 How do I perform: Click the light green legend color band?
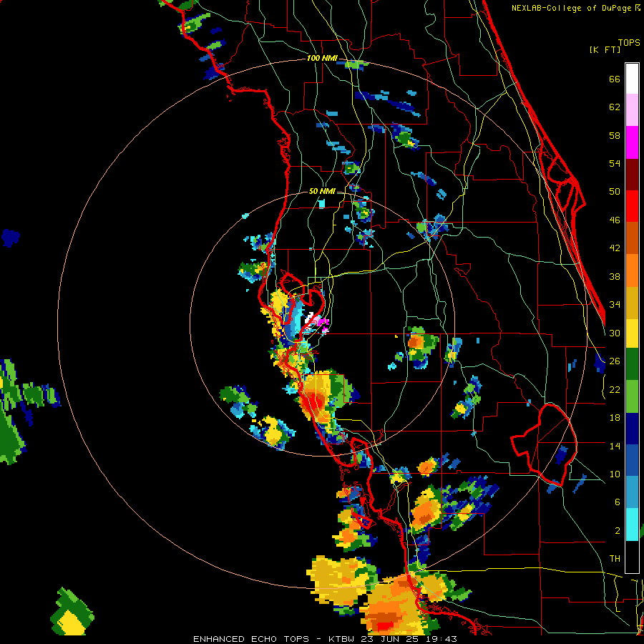pyautogui.click(x=632, y=396)
